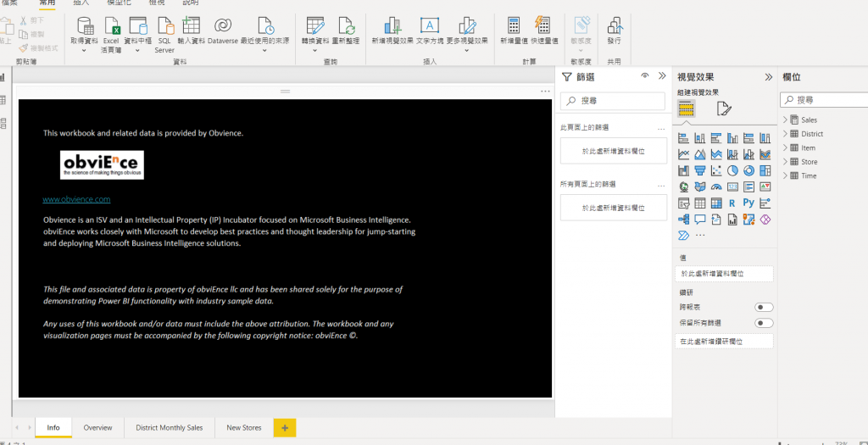Image resolution: width=868 pixels, height=445 pixels.
Task: Select the KPI visual
Action: tap(765, 187)
